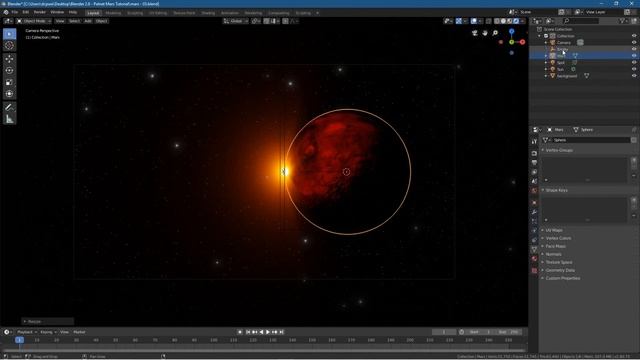Screen dimensions: 640x360
Task: Open the Render menu
Action: [x=40, y=12]
